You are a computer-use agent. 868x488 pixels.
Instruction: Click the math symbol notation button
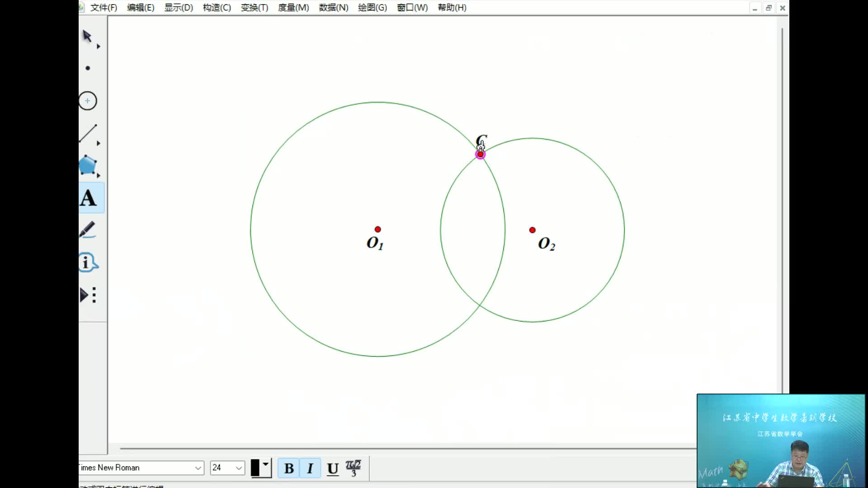pos(353,468)
